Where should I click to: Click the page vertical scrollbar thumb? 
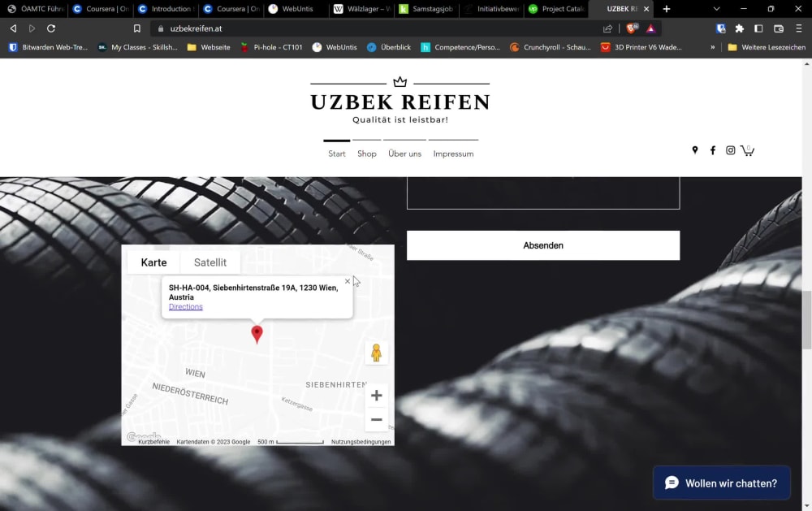(807, 320)
